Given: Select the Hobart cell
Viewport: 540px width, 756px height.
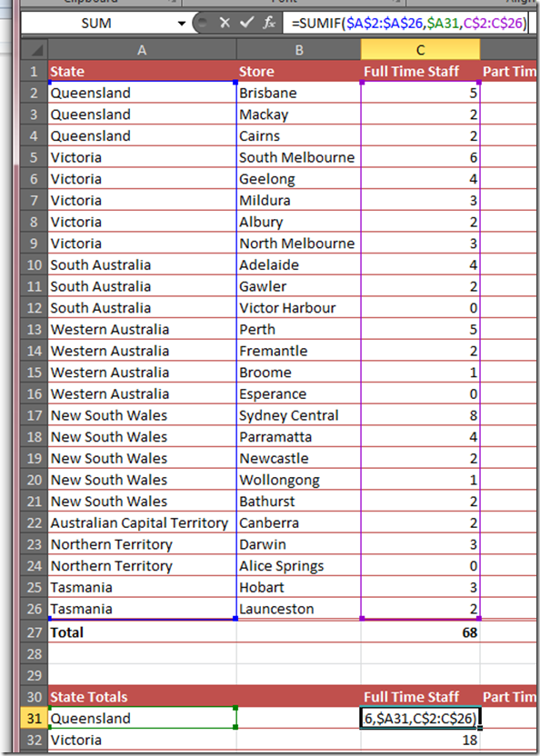Looking at the screenshot, I should (299, 587).
